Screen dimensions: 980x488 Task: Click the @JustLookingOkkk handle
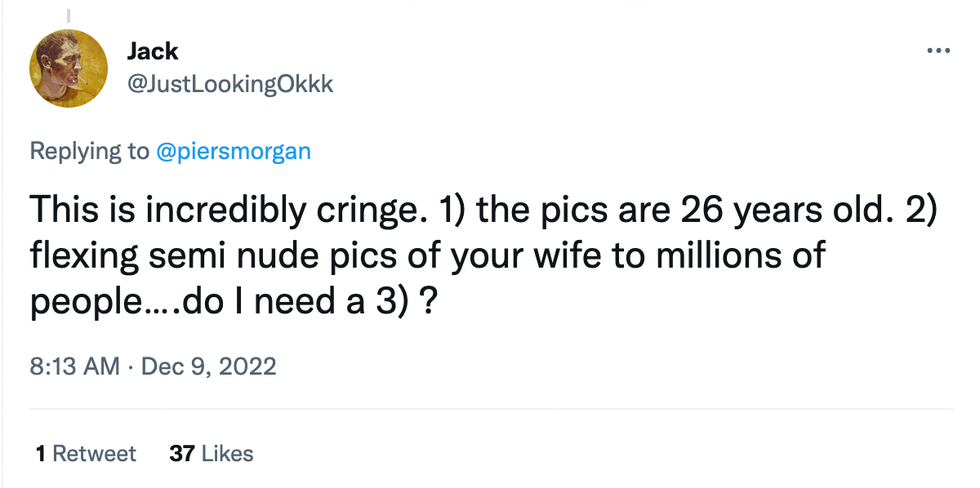point(230,84)
